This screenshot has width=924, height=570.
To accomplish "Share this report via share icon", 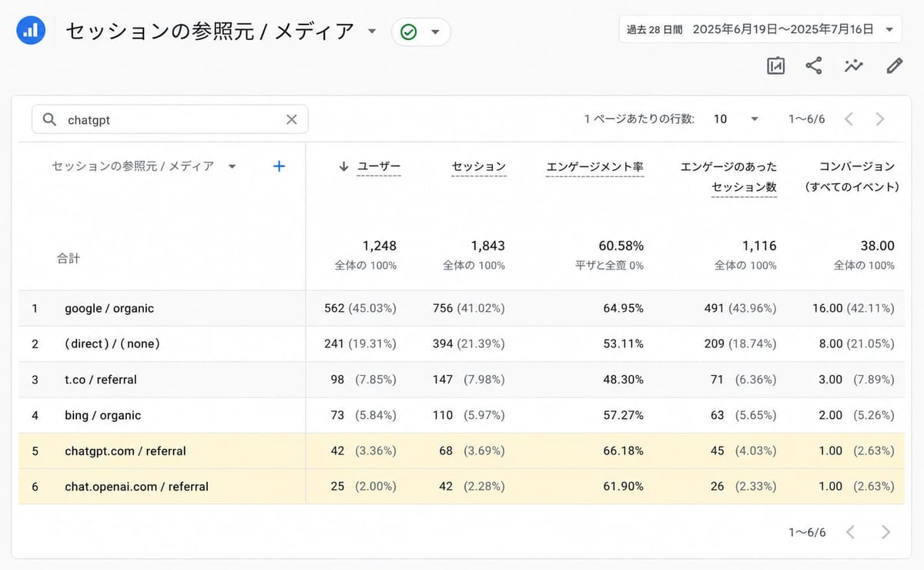I will point(814,66).
